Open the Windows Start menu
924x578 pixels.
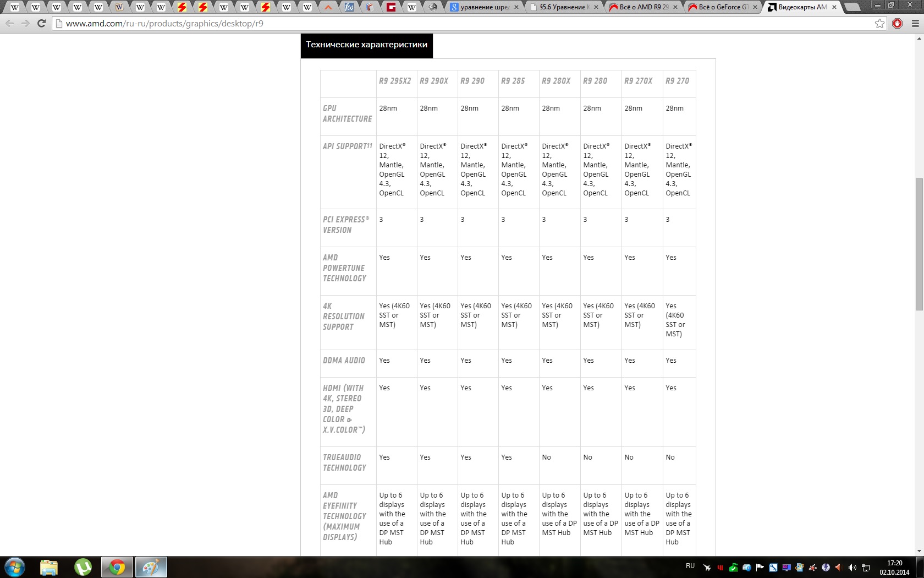(15, 567)
